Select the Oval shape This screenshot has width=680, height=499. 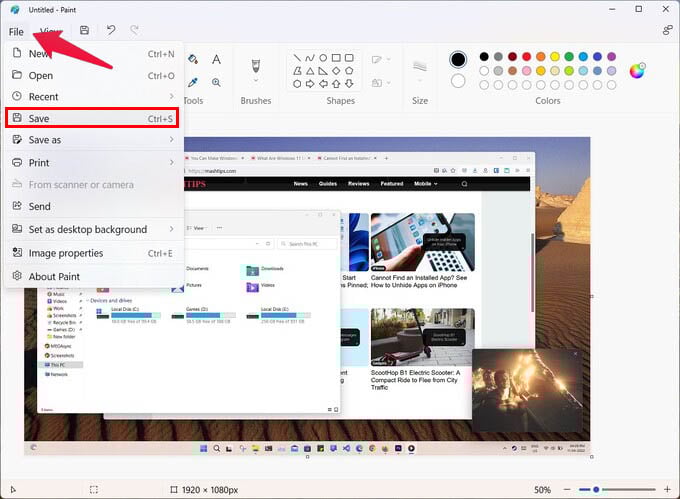pyautogui.click(x=323, y=58)
